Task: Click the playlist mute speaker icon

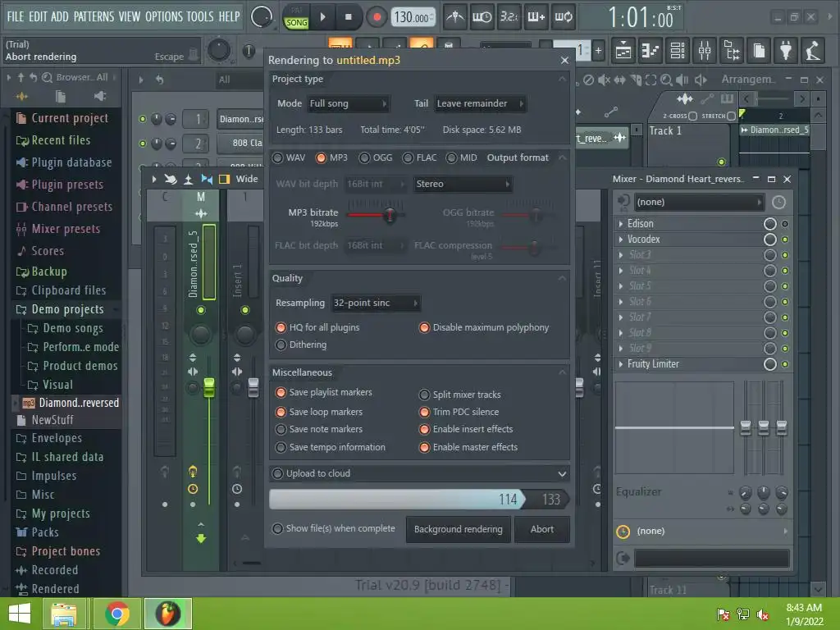Action: [604, 80]
